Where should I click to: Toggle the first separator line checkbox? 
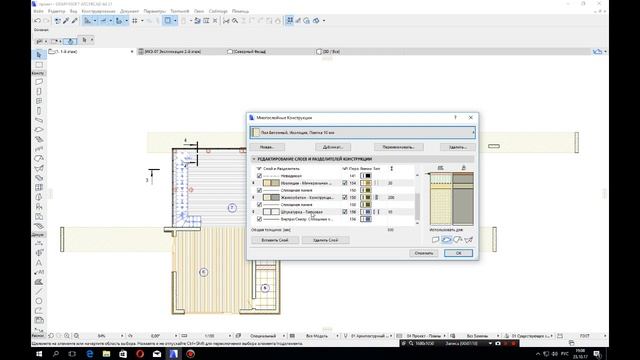259,176
